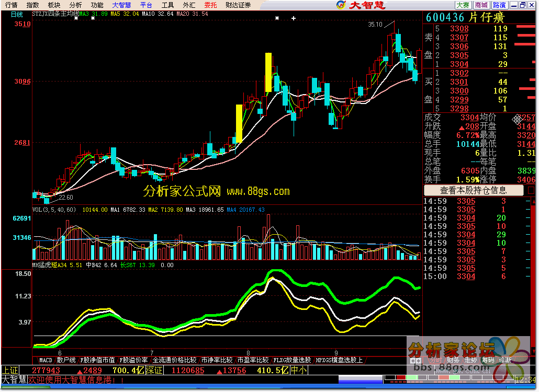Click the white plus marker above the chart
The height and width of the screenshot is (392, 539).
(293, 18)
